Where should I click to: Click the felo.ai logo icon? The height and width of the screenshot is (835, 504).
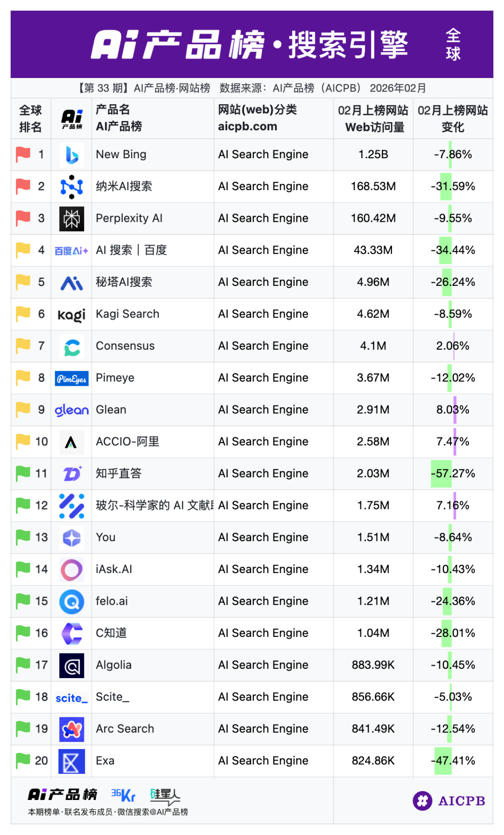pyautogui.click(x=72, y=601)
